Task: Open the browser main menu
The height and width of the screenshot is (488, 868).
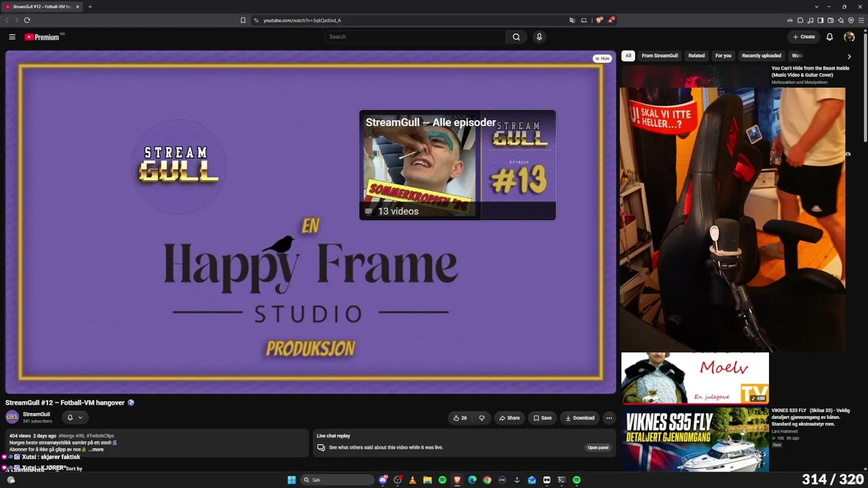Action: pos(861,20)
